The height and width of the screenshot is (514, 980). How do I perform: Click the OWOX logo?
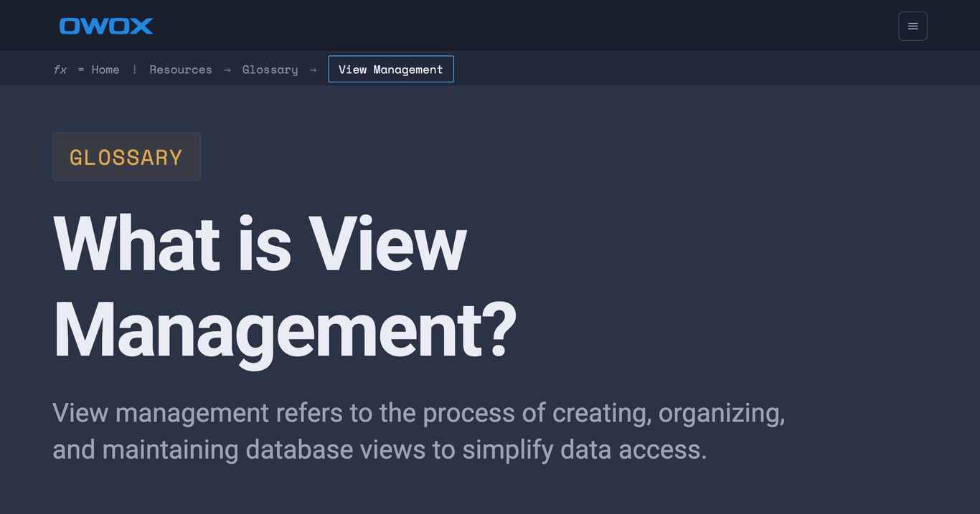(106, 26)
